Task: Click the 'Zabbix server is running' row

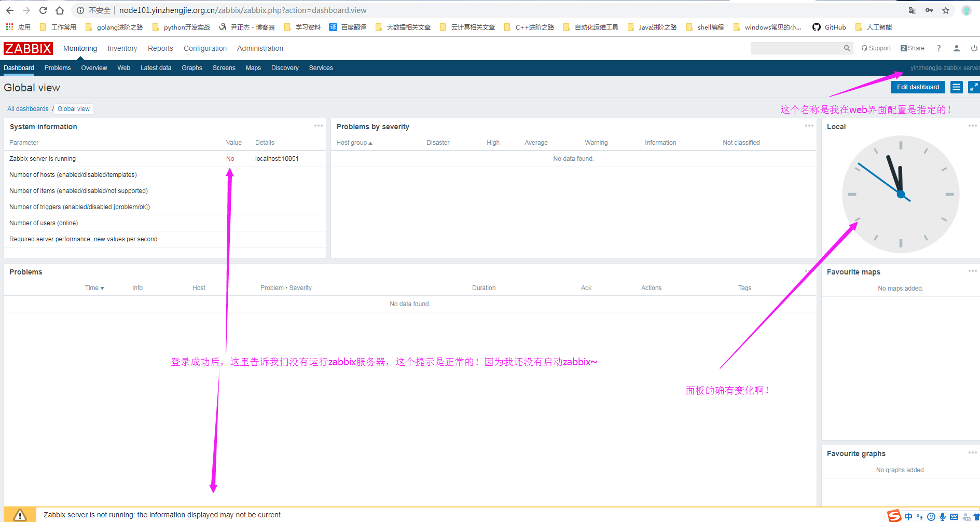Action: 165,159
